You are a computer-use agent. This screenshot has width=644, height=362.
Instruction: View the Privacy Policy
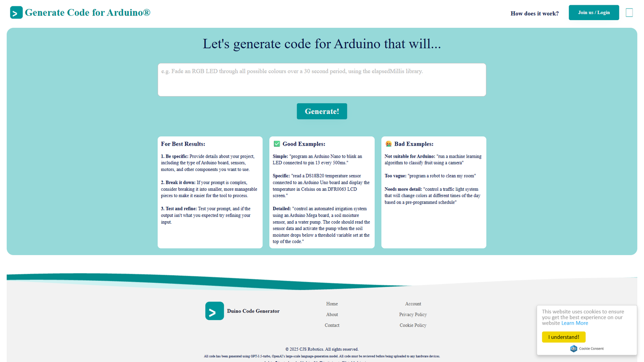coord(413,314)
